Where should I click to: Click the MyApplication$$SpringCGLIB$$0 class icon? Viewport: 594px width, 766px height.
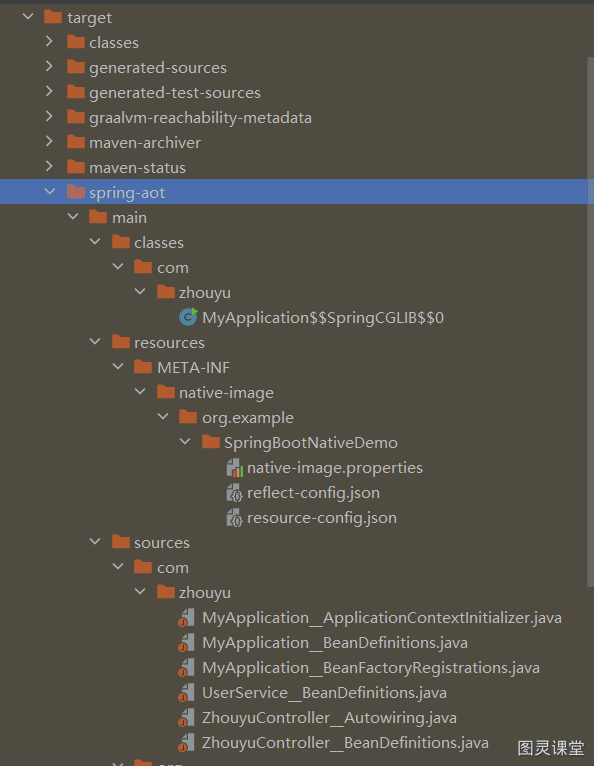point(188,318)
